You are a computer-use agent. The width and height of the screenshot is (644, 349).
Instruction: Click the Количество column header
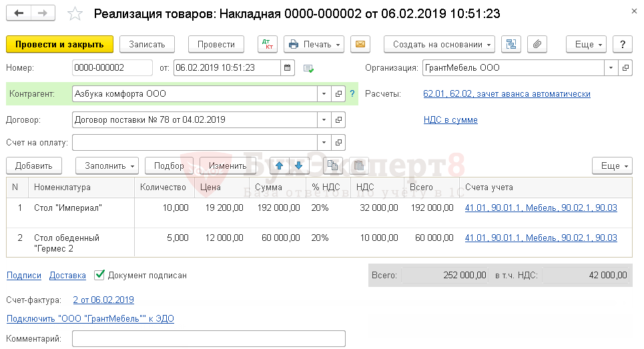pos(164,188)
